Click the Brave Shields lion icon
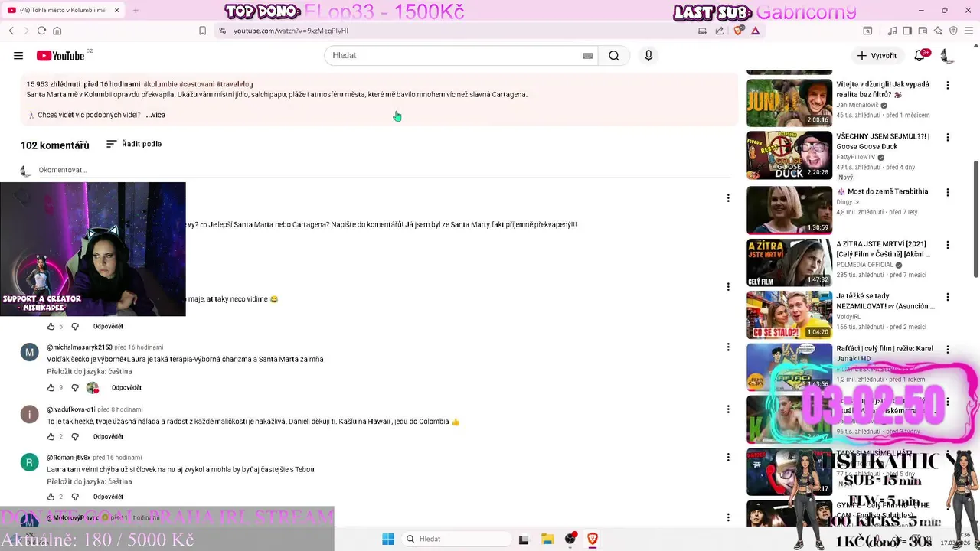Image resolution: width=980 pixels, height=551 pixels. [x=739, y=31]
